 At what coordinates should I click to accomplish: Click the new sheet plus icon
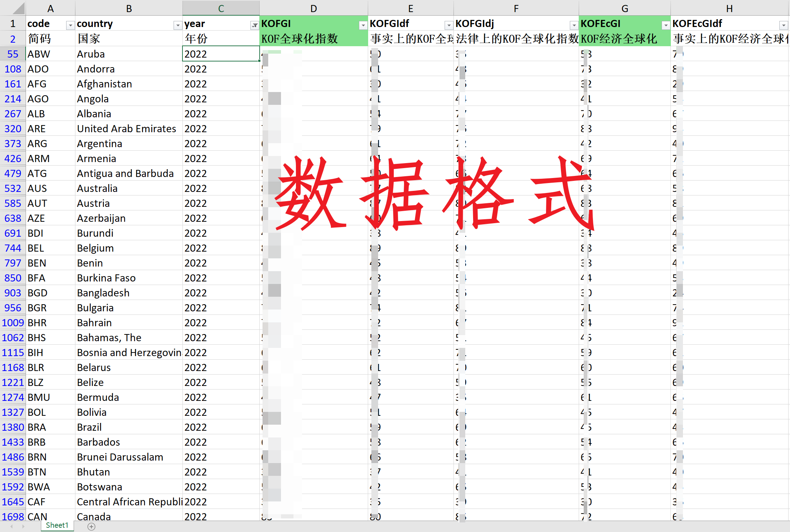coord(91,527)
